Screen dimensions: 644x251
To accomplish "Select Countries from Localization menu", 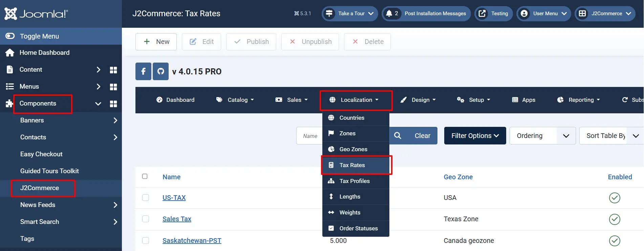I will tap(356, 118).
